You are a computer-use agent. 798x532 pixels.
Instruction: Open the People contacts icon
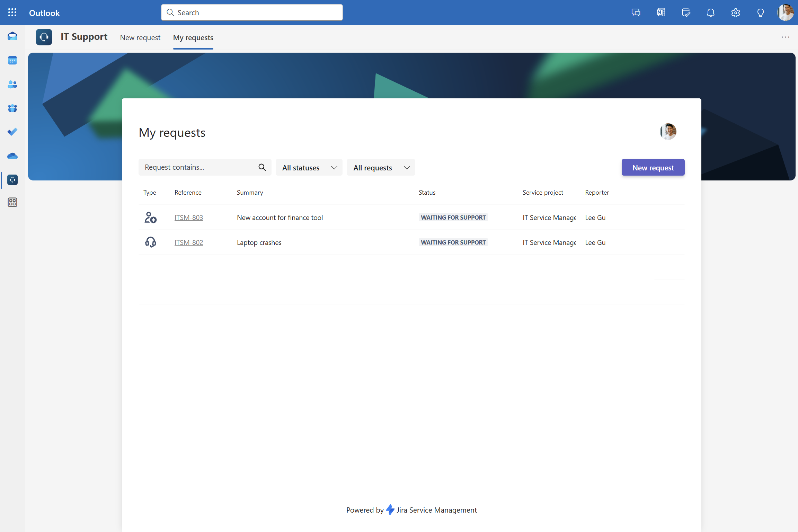12,84
